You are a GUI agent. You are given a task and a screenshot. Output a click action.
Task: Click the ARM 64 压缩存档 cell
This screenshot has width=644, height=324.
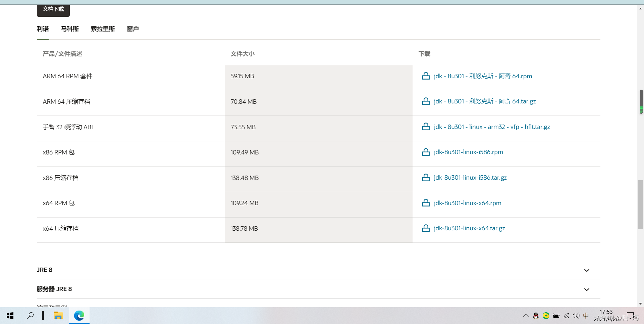[131, 103]
